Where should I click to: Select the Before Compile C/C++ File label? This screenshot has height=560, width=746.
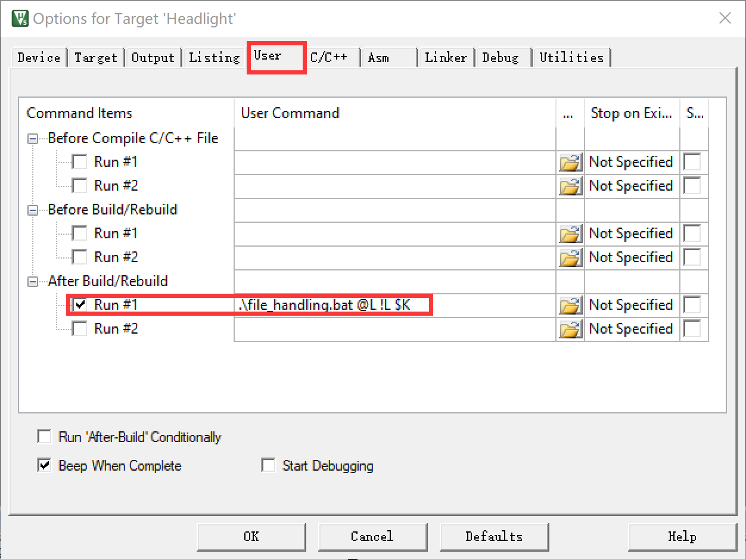(133, 138)
